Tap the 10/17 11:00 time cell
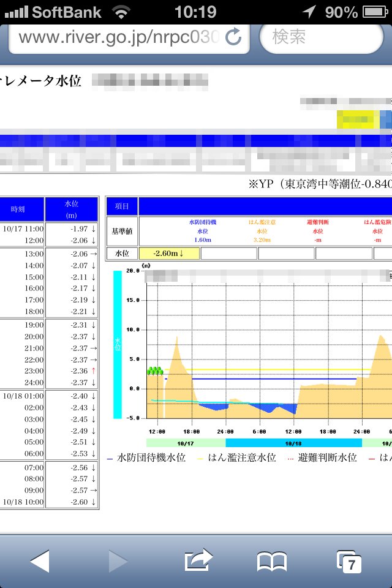 tap(23, 228)
